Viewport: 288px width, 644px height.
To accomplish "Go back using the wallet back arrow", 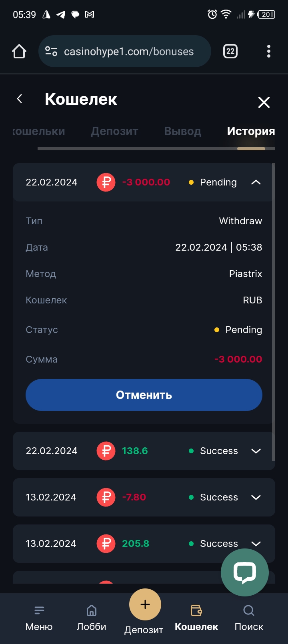I will pyautogui.click(x=20, y=99).
